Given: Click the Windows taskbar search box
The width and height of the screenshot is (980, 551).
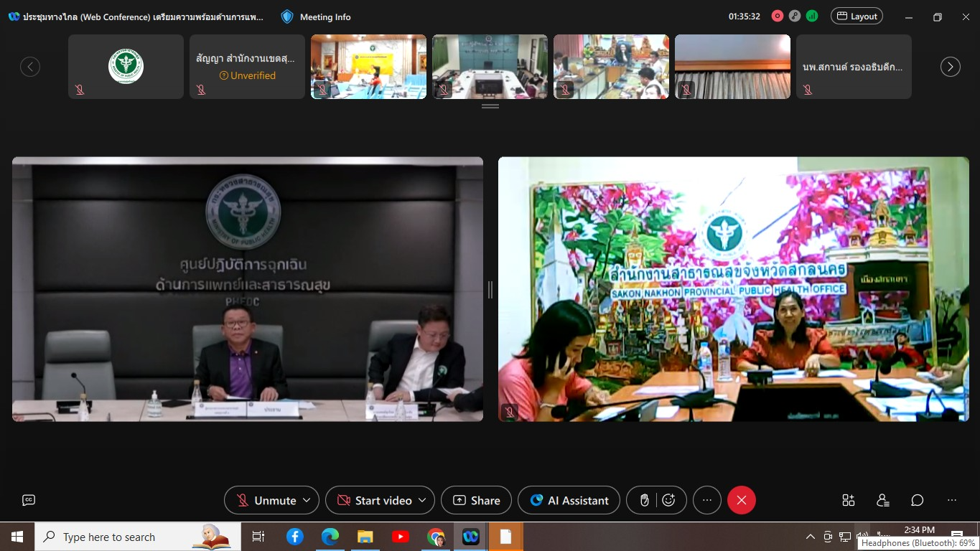Looking at the screenshot, I should click(x=137, y=537).
